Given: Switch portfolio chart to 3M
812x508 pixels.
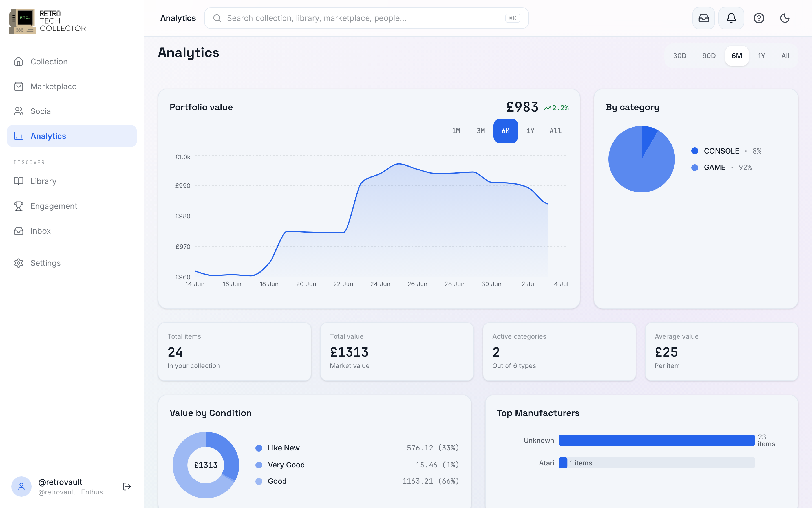Looking at the screenshot, I should point(481,131).
